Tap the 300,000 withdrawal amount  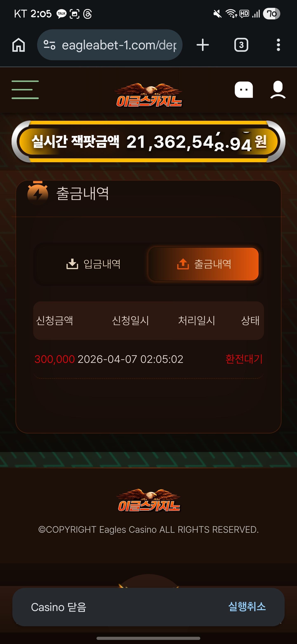(x=54, y=359)
